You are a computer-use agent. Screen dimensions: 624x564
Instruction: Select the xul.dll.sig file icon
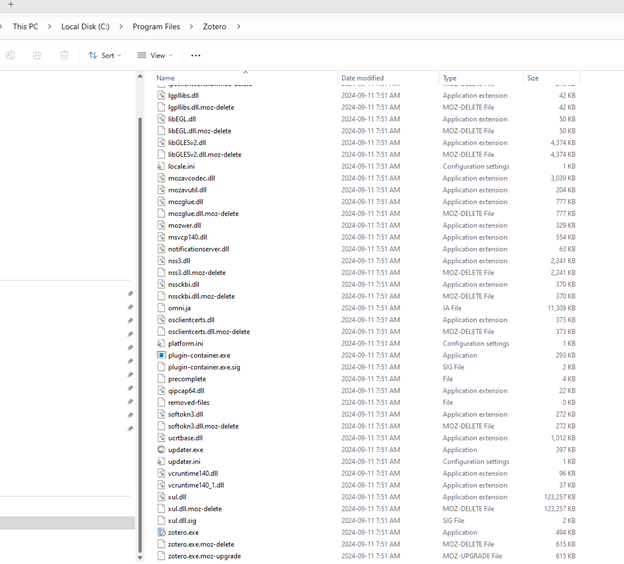pyautogui.click(x=161, y=520)
